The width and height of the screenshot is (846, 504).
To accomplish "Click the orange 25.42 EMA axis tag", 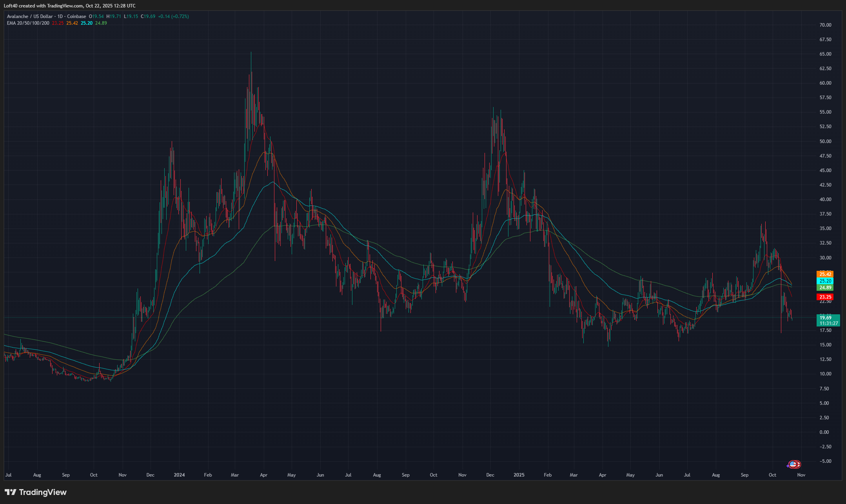I will [825, 274].
